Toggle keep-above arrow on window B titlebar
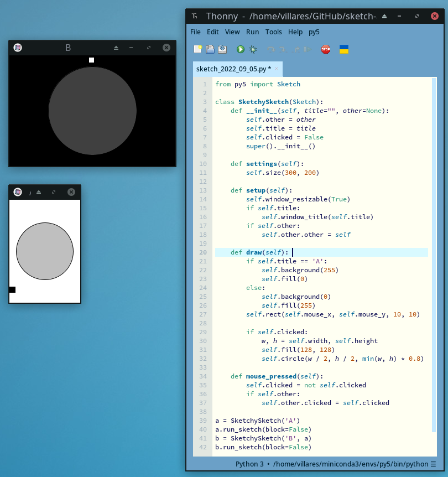This screenshot has width=448, height=477. pyautogui.click(x=116, y=48)
